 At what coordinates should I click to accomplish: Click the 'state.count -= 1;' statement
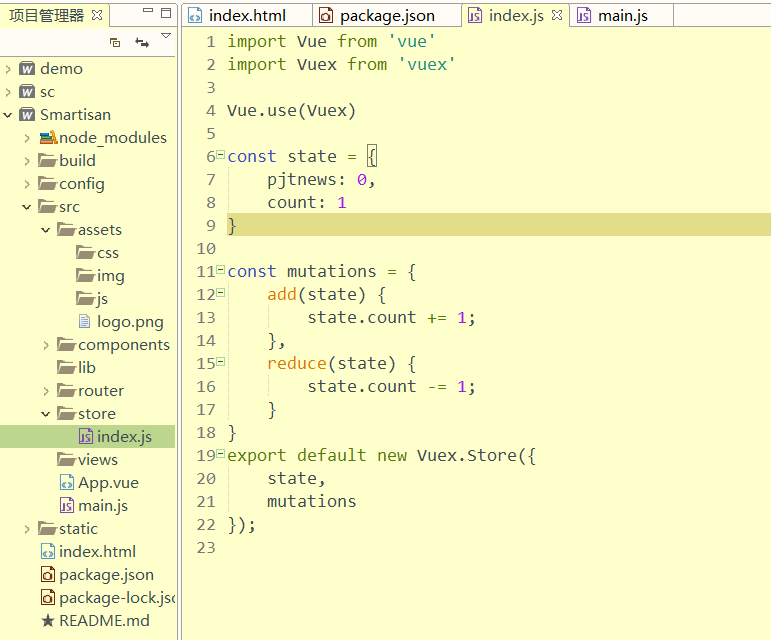tap(391, 387)
